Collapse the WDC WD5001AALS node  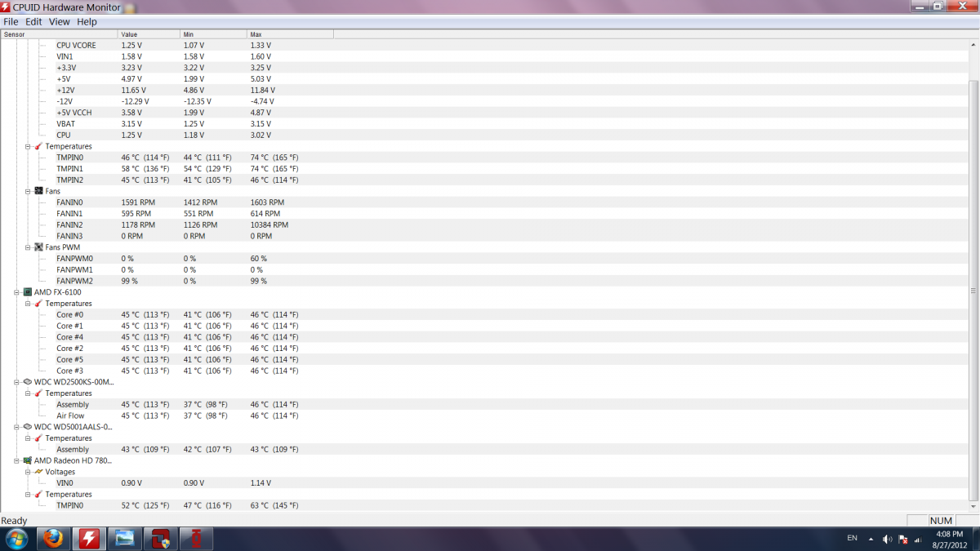[16, 426]
